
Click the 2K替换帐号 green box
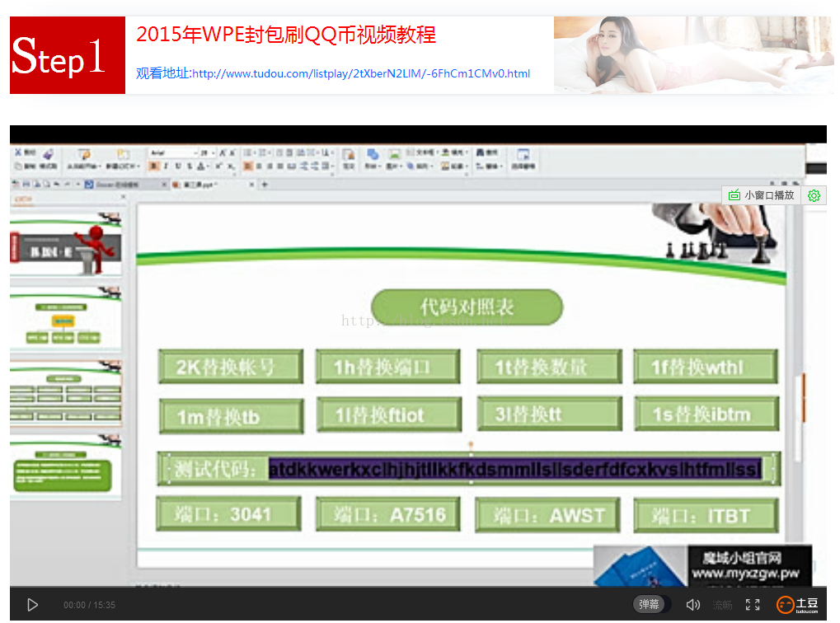coord(231,367)
